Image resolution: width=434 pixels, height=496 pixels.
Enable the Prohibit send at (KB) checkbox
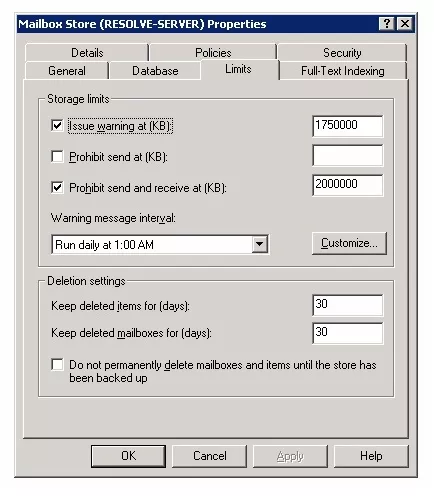(57, 156)
